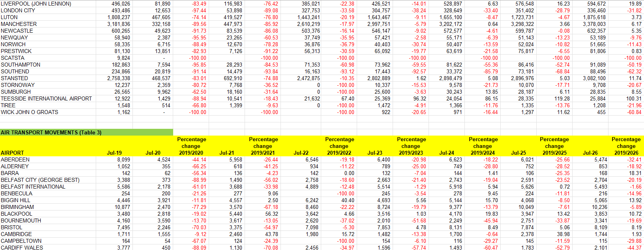Select the Jul-19 column header
The image size is (644, 250).
115,153
